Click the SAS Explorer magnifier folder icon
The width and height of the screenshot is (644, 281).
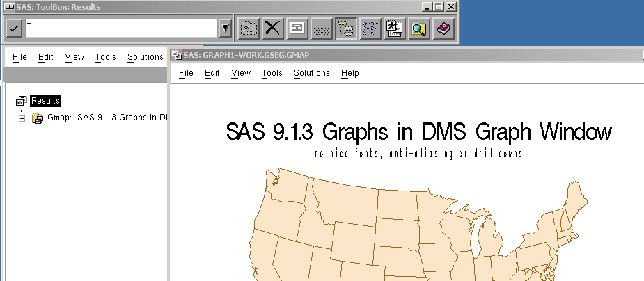418,29
